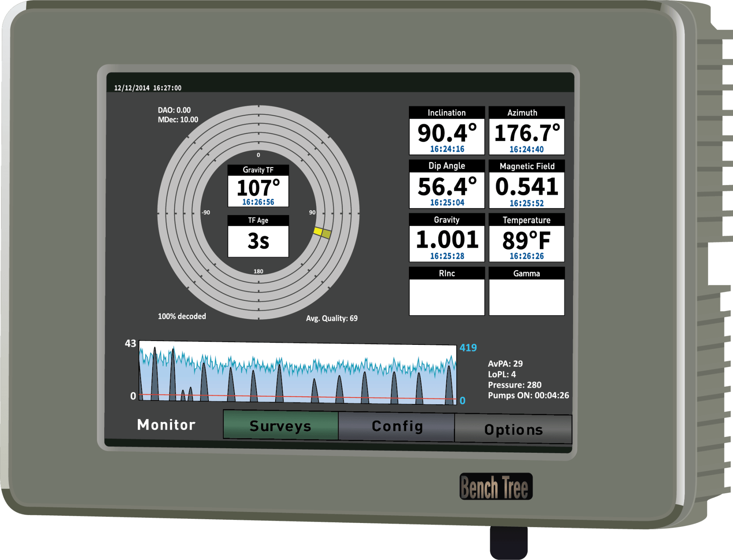
Task: Click the Gravity TF dial indicator marker
Action: pos(323,233)
